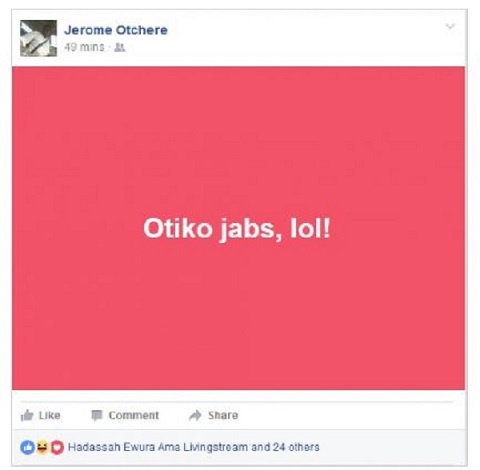Click the Share arrow icon
480x470 pixels.
pos(195,415)
